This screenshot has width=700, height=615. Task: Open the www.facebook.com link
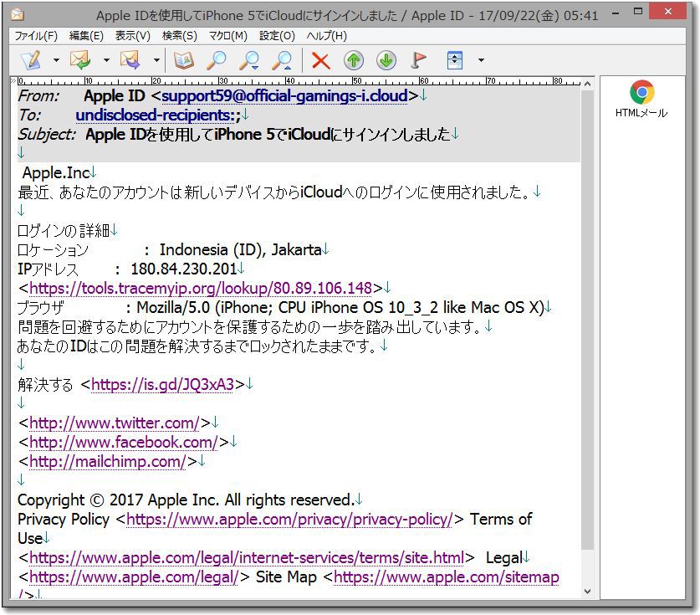(x=124, y=442)
